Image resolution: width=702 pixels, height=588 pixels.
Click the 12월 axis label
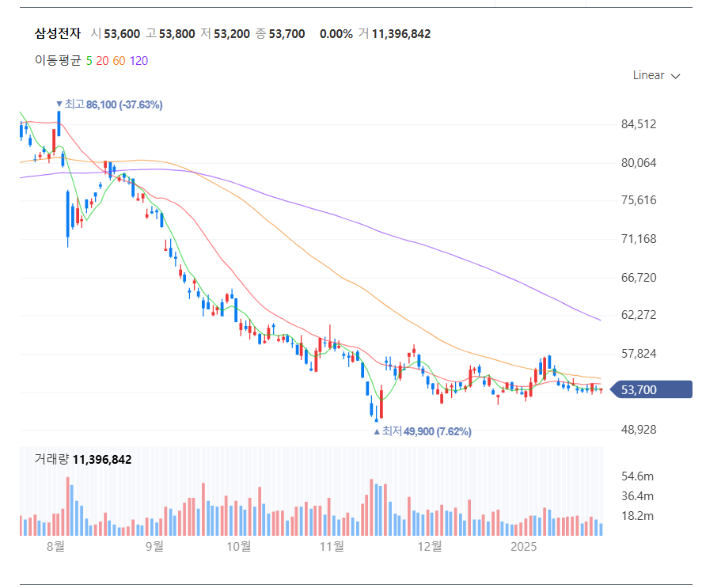tap(429, 546)
